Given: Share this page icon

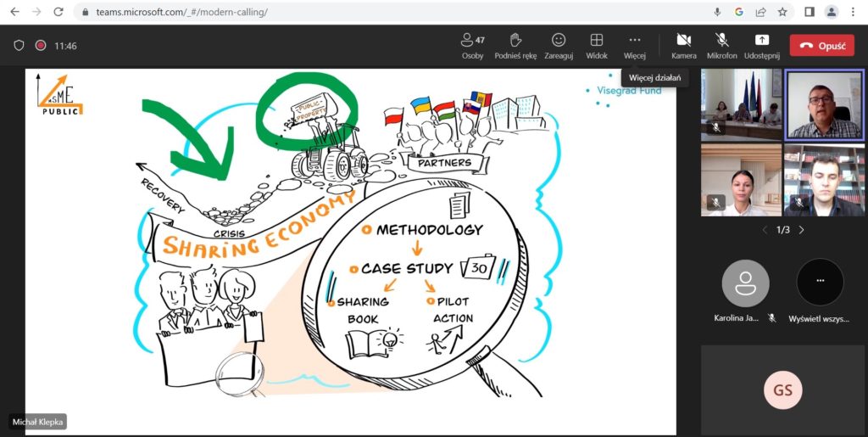Looking at the screenshot, I should pyautogui.click(x=760, y=12).
